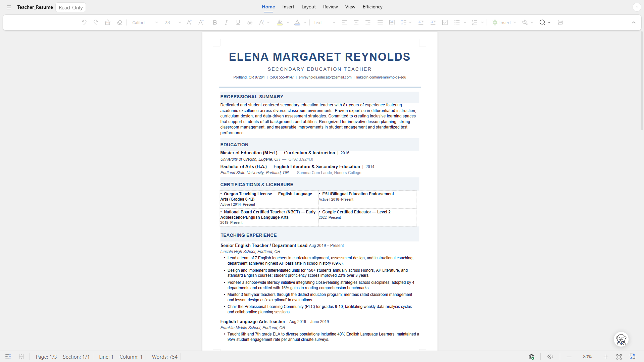Image resolution: width=644 pixels, height=362 pixels.
Task: Open the Text style dropdown
Action: click(324, 22)
